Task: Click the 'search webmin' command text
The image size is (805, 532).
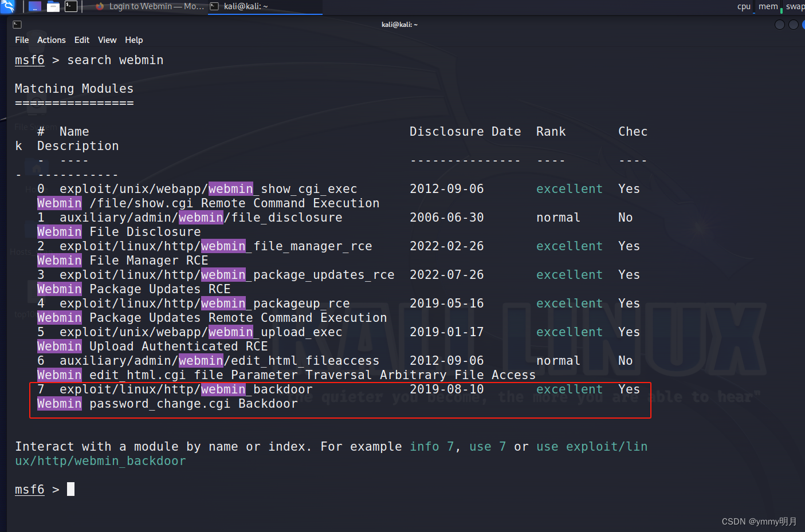Action: [x=115, y=60]
